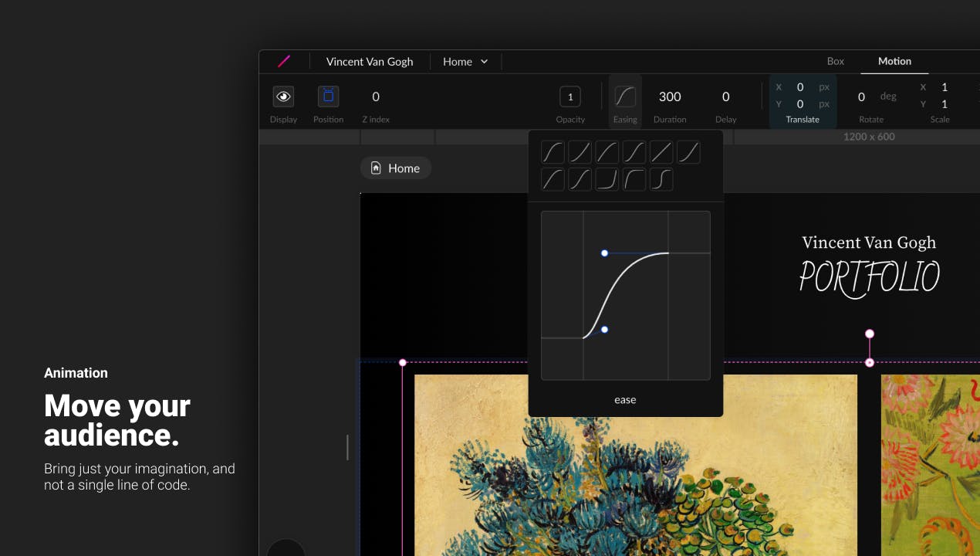Select the steep S-curve easing preset

[661, 180]
